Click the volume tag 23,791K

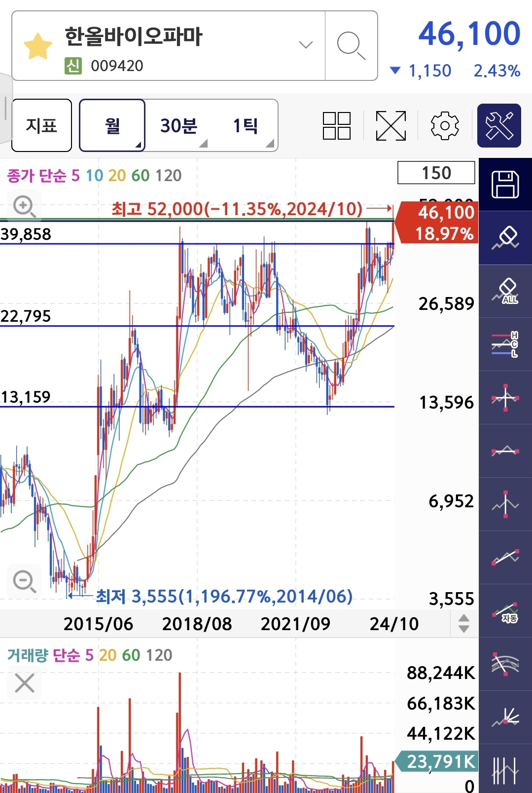[437, 761]
